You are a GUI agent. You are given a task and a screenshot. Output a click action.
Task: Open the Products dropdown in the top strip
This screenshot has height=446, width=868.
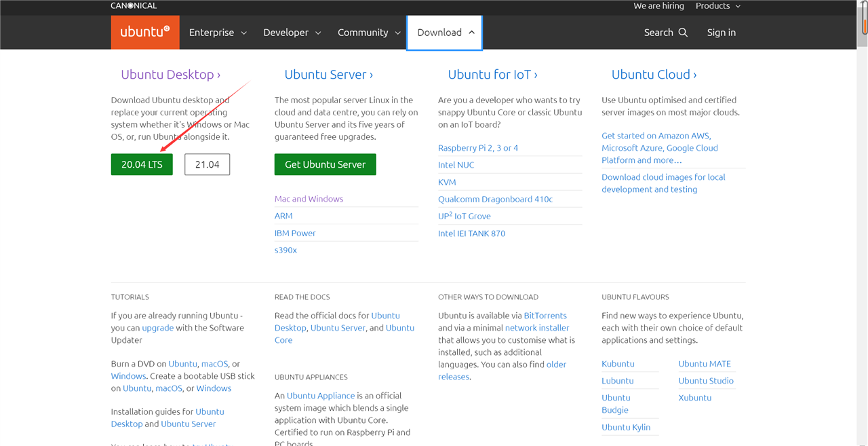point(718,5)
